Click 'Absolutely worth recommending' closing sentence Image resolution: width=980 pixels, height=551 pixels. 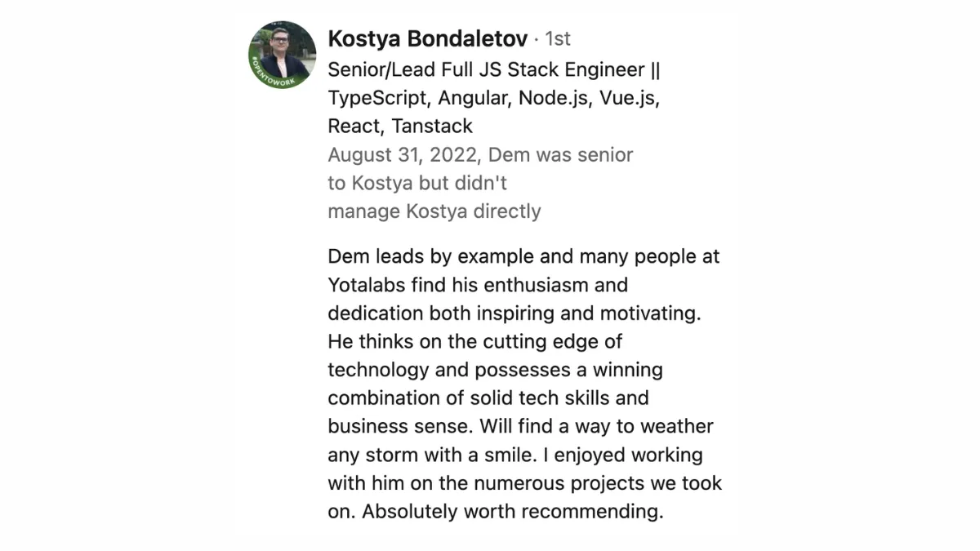511,512
